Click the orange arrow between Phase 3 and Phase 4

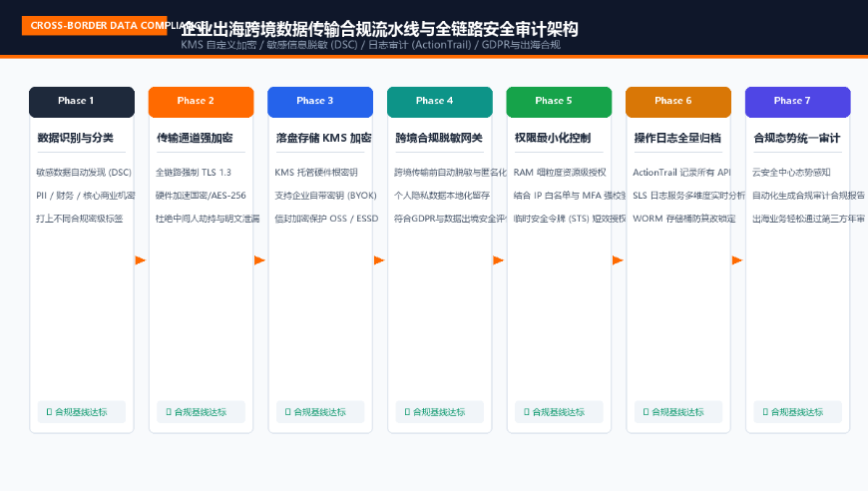(379, 260)
